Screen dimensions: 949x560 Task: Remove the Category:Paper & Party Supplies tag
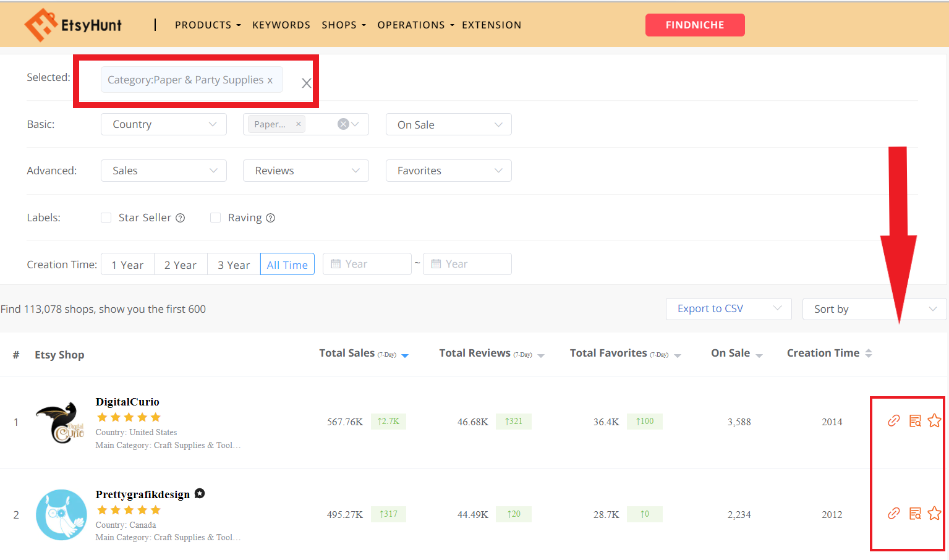click(270, 80)
